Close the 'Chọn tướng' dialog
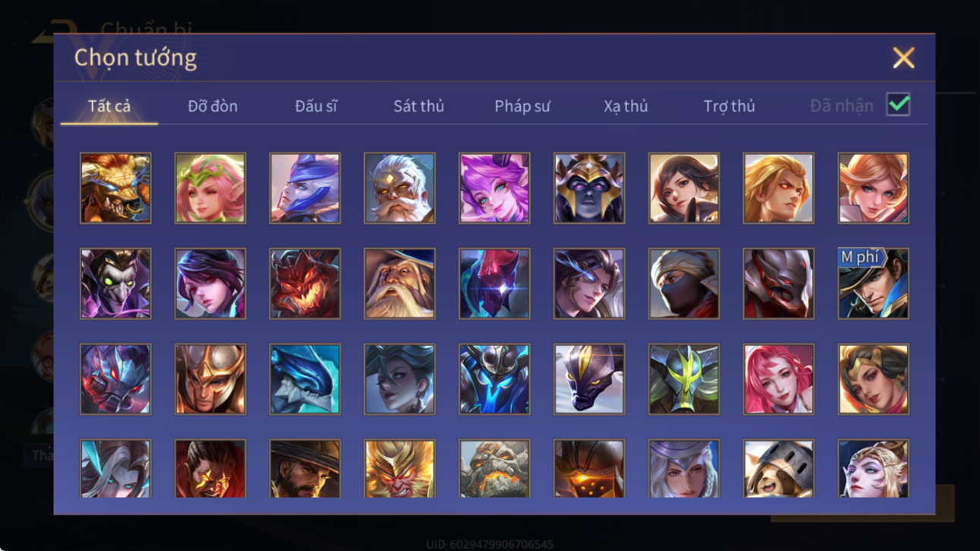 (x=903, y=58)
